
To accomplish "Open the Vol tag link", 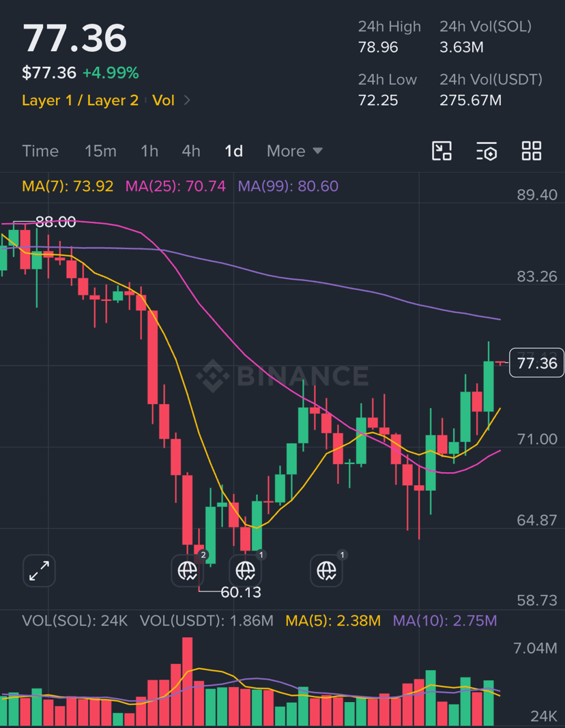I will [x=163, y=100].
